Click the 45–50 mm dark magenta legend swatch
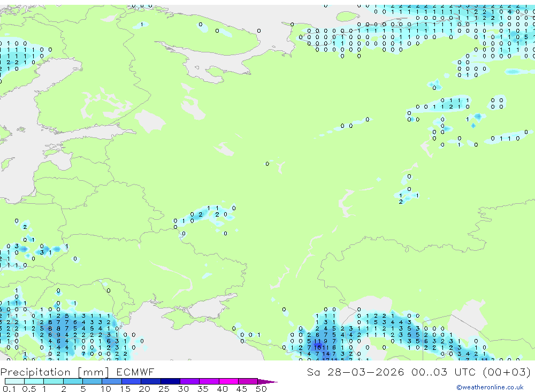 248,381
